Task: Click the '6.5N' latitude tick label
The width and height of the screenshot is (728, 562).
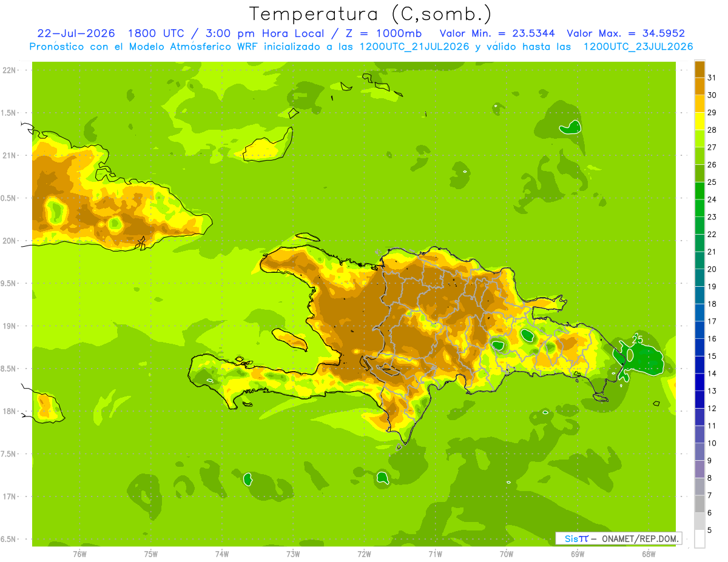Action: [8, 540]
